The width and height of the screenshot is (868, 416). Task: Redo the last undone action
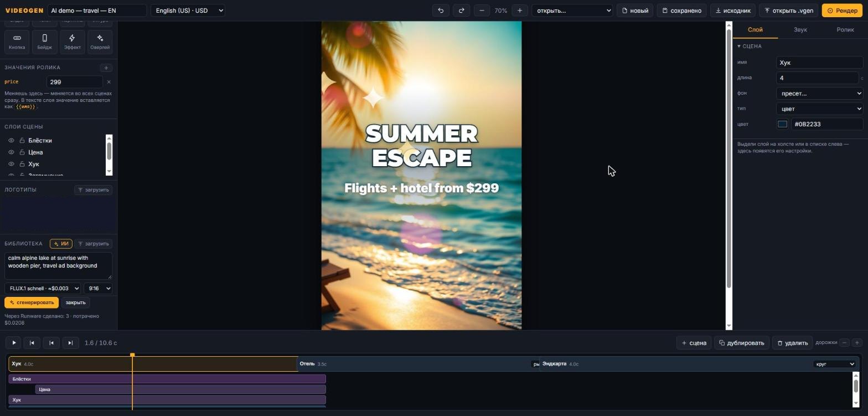[x=461, y=11]
